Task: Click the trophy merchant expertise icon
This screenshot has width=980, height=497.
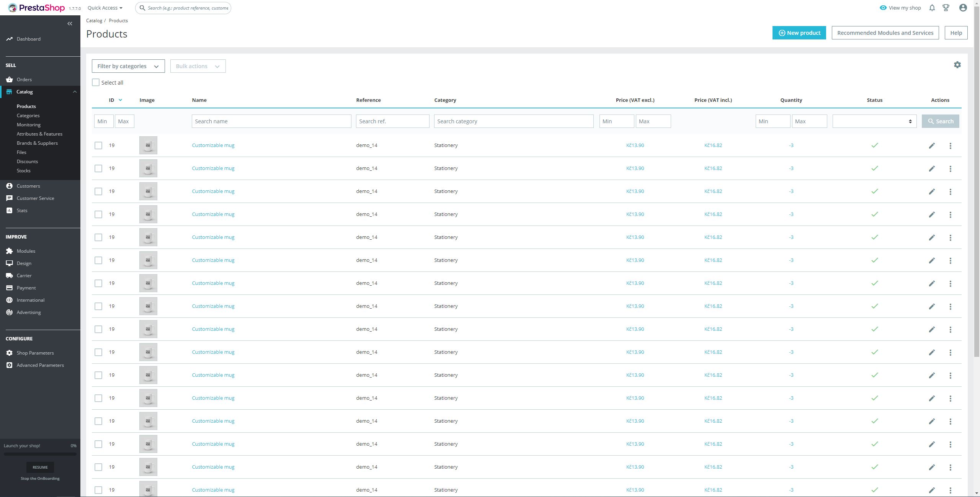Action: pos(946,8)
